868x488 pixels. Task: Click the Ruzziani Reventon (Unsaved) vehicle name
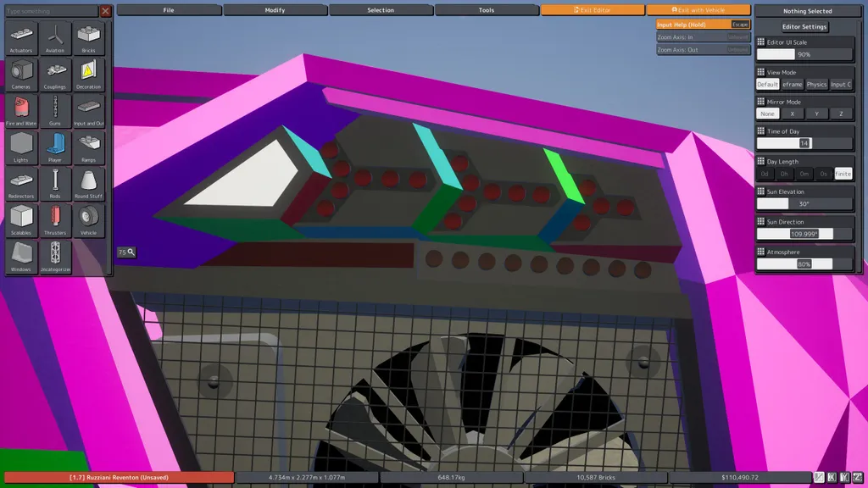pyautogui.click(x=119, y=477)
